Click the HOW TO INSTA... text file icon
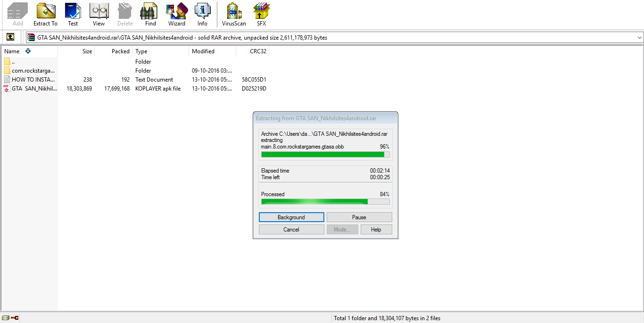Viewport: 644px width, 323px height. (x=7, y=80)
